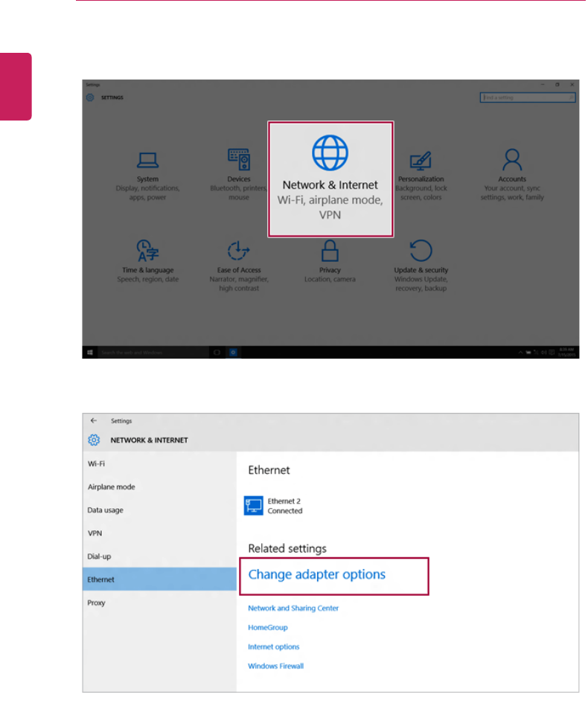Open Network and Sharing Center link
588x709 pixels.
pos(293,608)
